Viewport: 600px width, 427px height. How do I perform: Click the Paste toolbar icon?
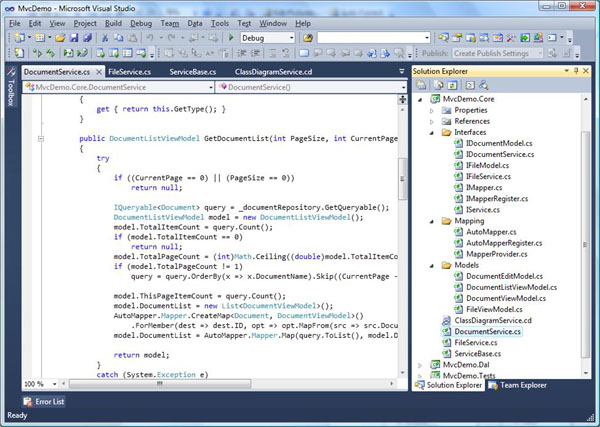(132, 37)
